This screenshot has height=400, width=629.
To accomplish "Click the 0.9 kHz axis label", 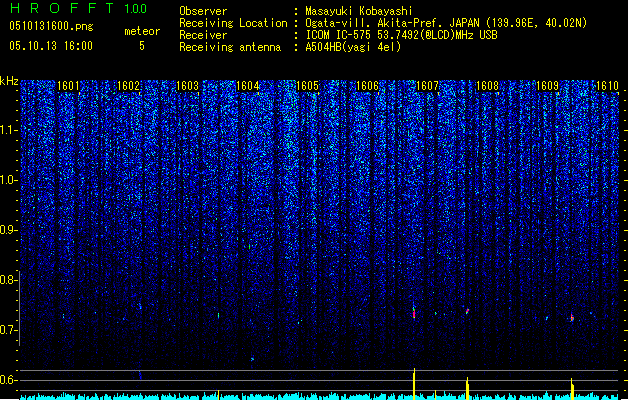I will (9, 230).
